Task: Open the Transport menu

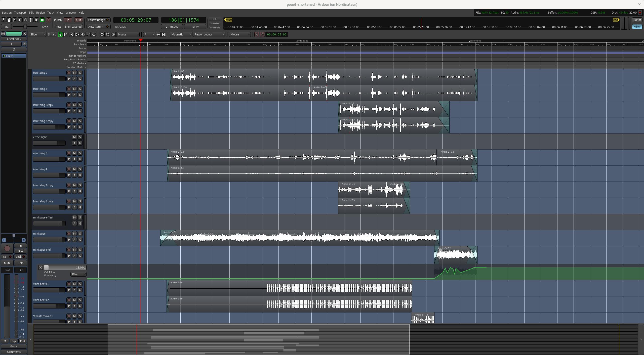Action: coord(20,13)
